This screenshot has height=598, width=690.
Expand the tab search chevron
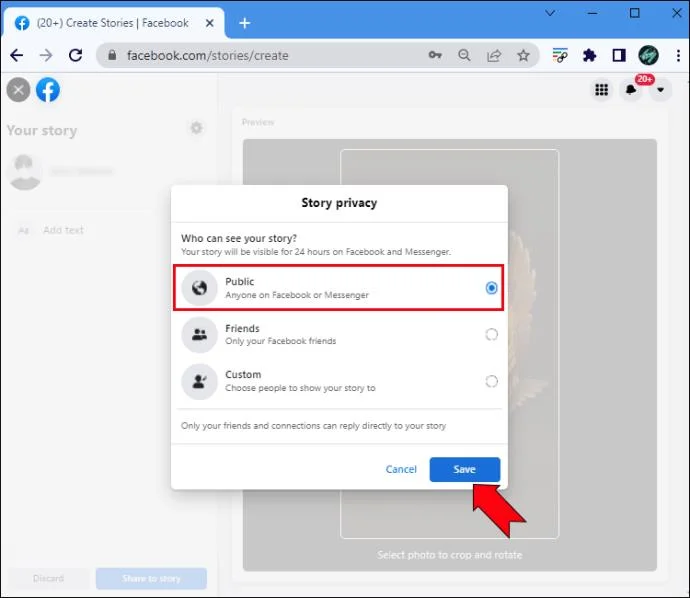point(550,13)
